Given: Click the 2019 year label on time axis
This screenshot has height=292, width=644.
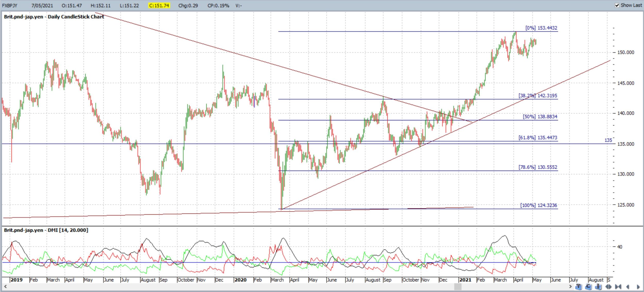Looking at the screenshot, I should [17, 280].
